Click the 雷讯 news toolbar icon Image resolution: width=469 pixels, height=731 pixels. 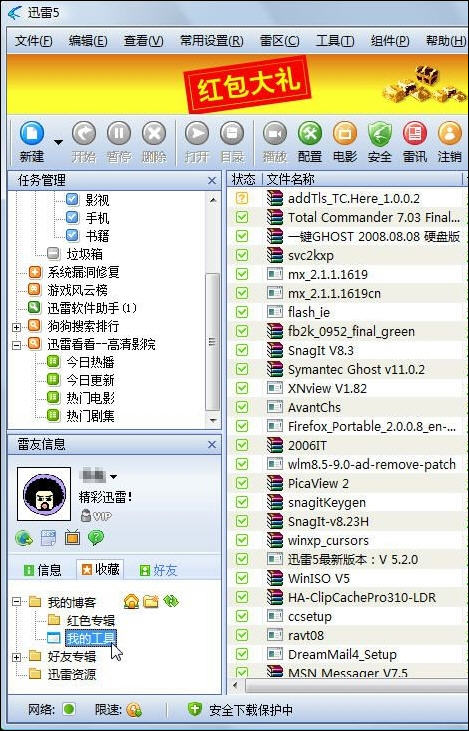click(414, 134)
